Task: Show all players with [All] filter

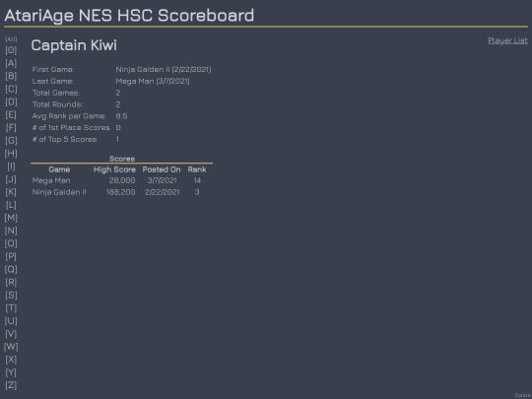Action: click(11, 39)
